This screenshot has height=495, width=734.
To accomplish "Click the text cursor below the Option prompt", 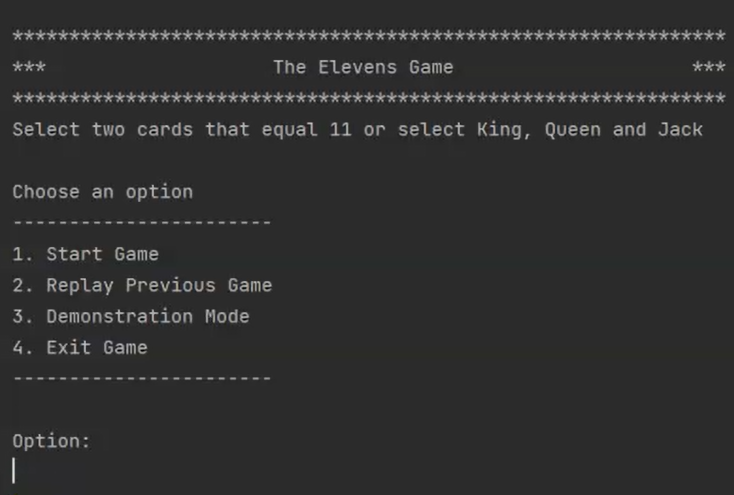I will coord(14,471).
